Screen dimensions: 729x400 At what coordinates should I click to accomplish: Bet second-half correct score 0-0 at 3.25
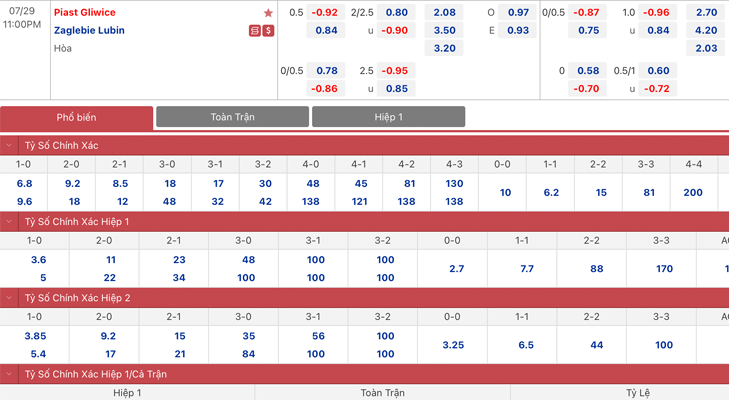click(453, 345)
